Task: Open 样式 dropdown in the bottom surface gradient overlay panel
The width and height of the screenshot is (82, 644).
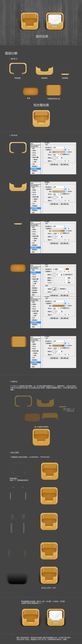Action: [56, 308]
